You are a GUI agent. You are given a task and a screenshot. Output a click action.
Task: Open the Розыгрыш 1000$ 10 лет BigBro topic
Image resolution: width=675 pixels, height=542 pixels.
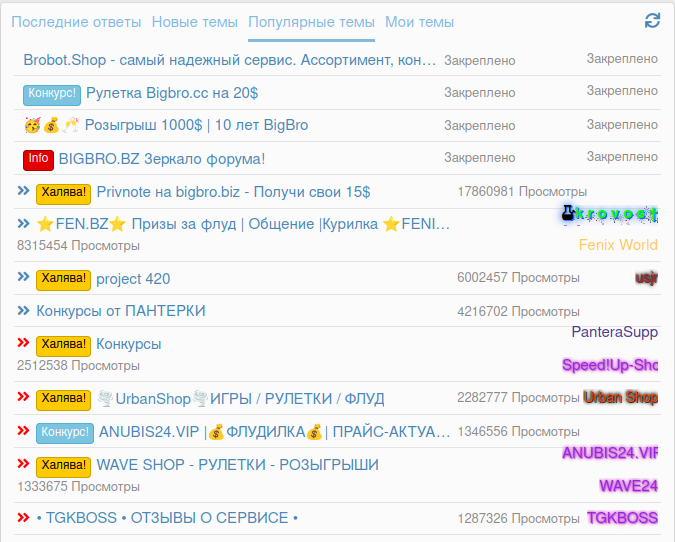tap(196, 125)
